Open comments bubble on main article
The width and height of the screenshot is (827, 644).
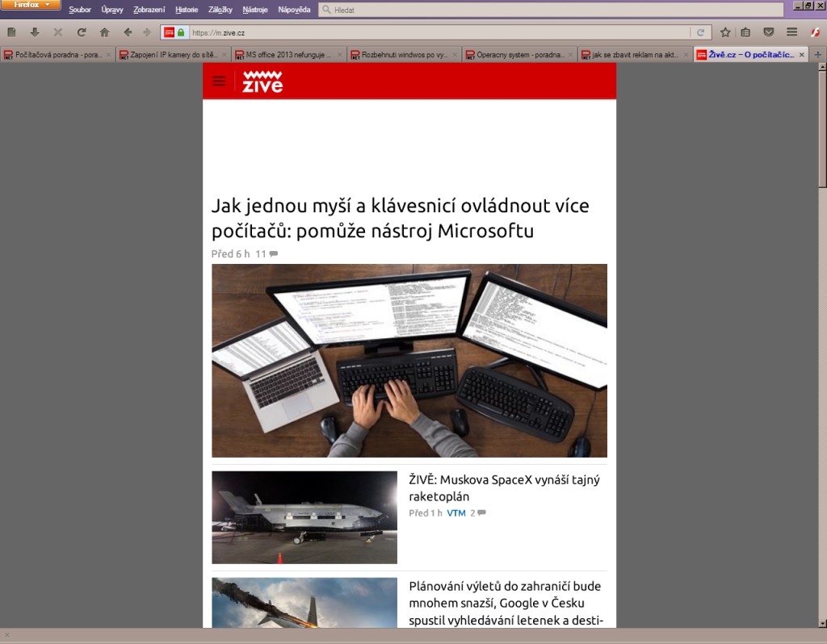click(273, 254)
